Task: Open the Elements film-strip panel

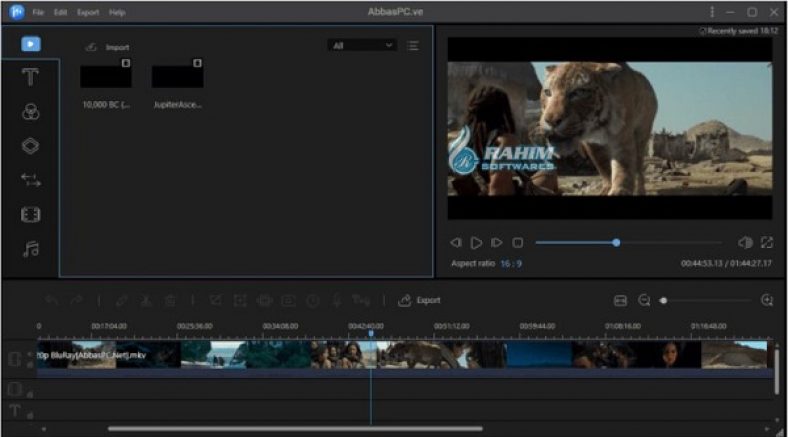Action: pos(31,215)
